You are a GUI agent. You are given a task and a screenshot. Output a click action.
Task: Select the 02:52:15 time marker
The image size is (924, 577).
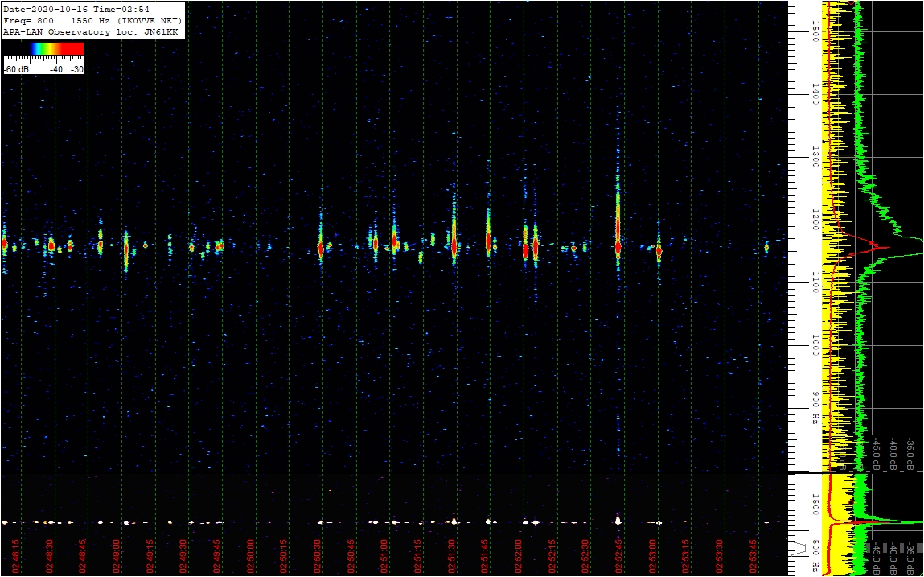pos(553,556)
